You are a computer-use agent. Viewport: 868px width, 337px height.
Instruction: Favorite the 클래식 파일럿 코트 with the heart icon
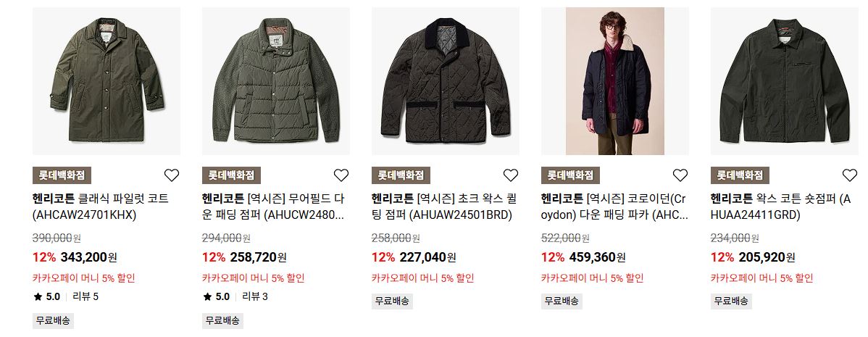pos(172,175)
